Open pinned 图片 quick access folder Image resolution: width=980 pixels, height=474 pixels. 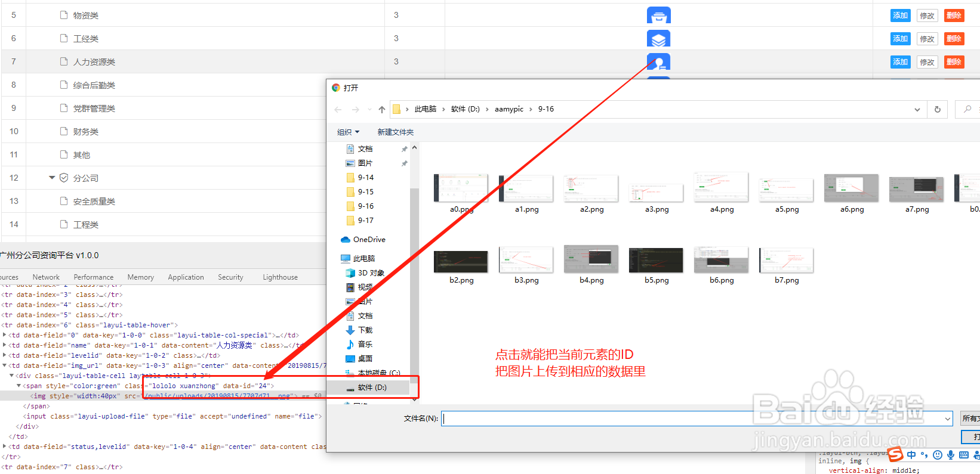359,163
